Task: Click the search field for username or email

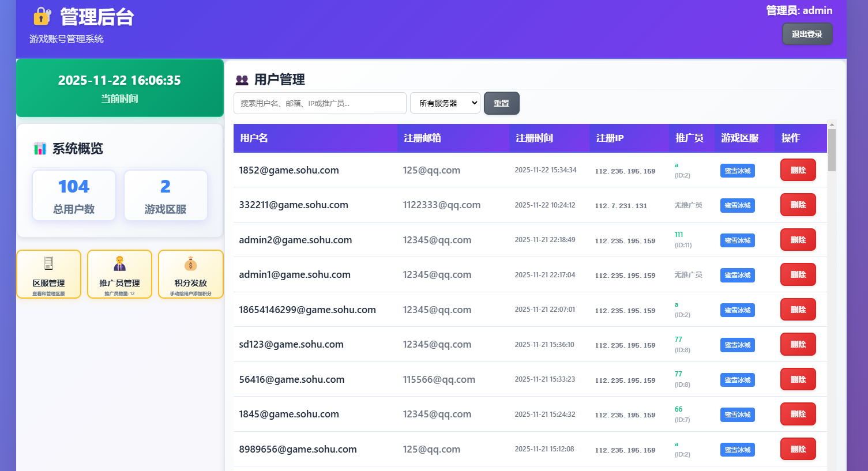Action: (x=320, y=103)
